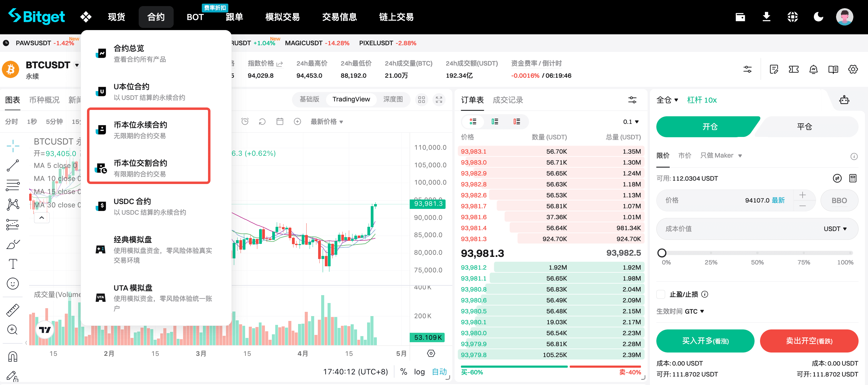Image resolution: width=868 pixels, height=385 pixels.
Task: Show sell orders only view
Action: tap(516, 121)
